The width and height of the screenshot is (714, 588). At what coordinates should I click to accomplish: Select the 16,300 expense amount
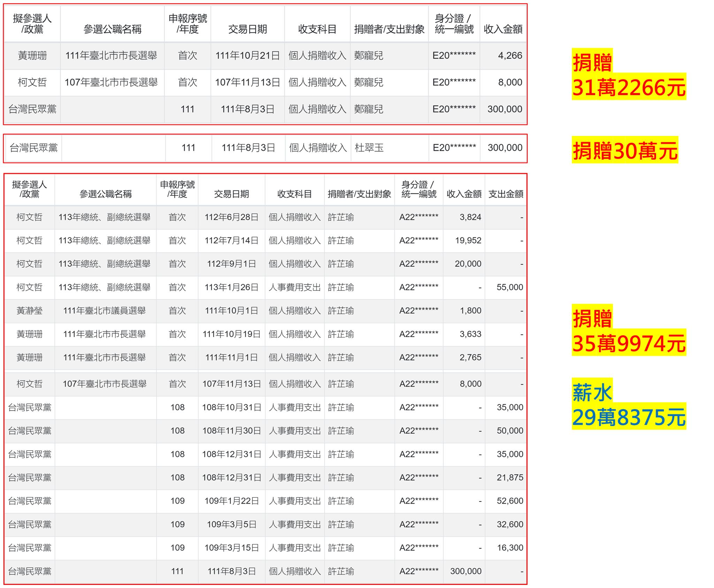pyautogui.click(x=510, y=548)
